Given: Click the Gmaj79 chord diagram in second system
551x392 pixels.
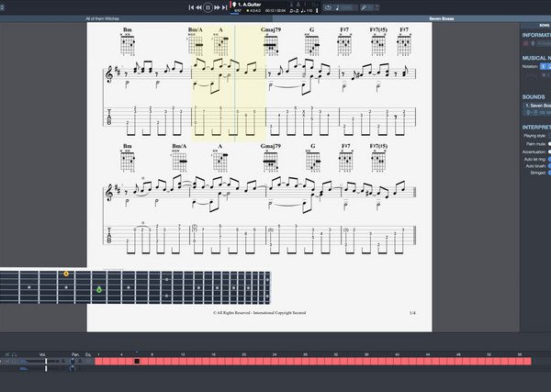Looking at the screenshot, I should tap(270, 161).
